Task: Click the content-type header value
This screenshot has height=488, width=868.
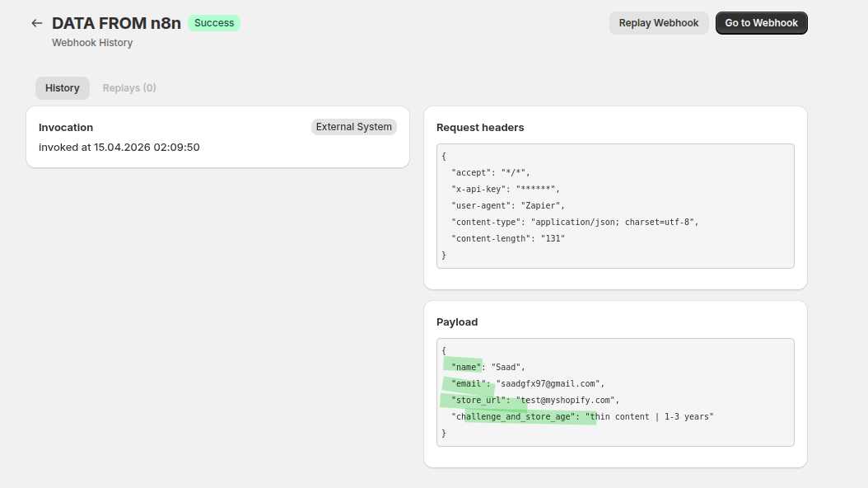Action: click(x=614, y=222)
